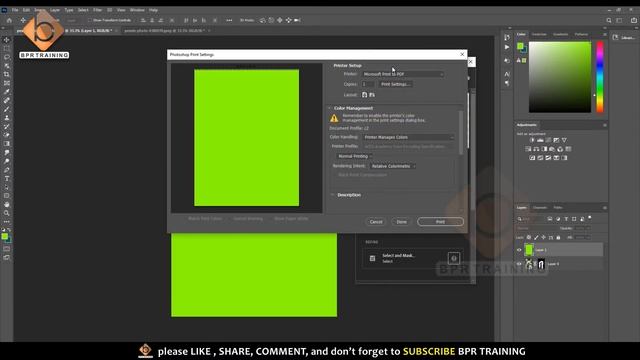Open the Color Handling dropdown
Screen dimensions: 640x360
point(408,137)
